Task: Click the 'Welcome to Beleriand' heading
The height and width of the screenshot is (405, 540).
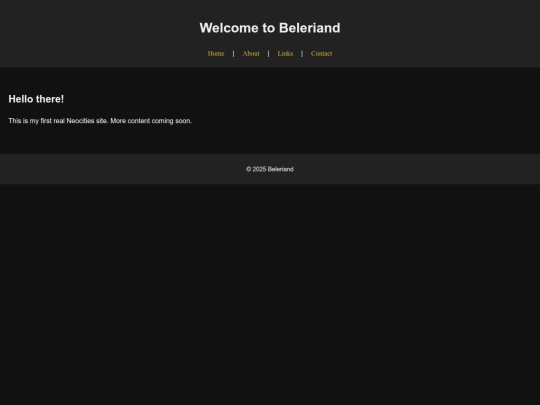Action: [x=270, y=28]
